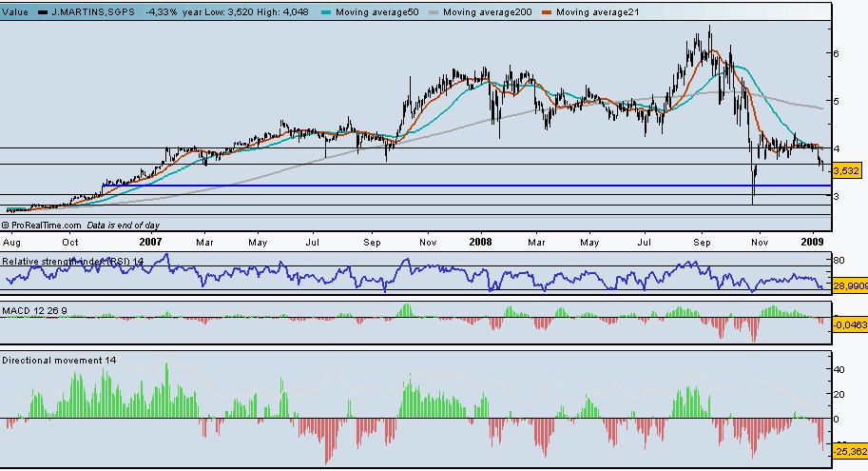Click the thick blue horizontal support line
868x471 pixels.
pos(467,186)
